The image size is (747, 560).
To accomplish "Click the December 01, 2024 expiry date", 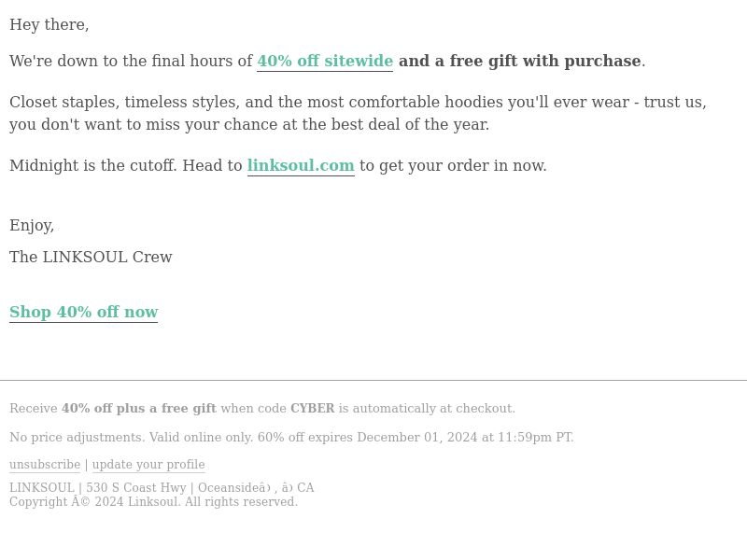I will coord(416,437).
